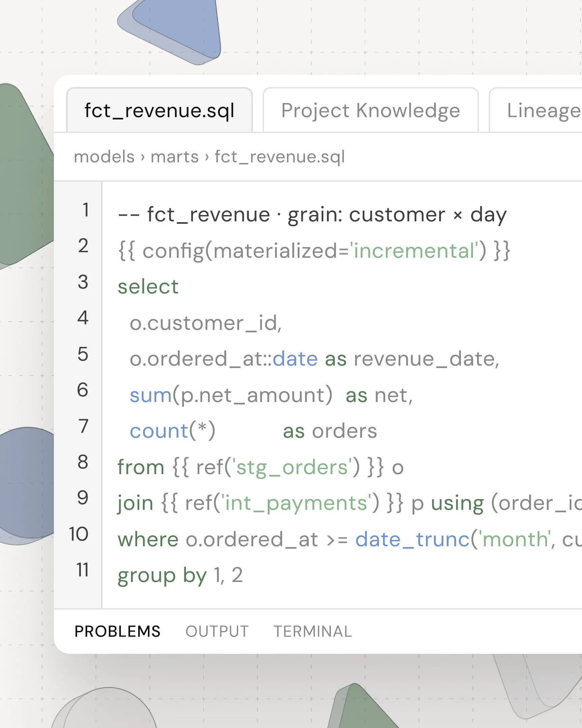Viewport: 582px width, 728px height.
Task: Click line number 8 in the gutter
Action: (83, 462)
